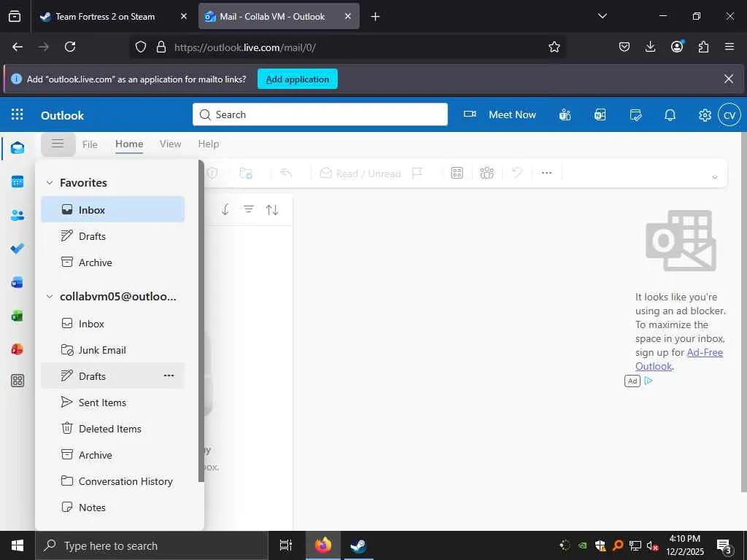Image resolution: width=747 pixels, height=560 pixels.
Task: Collapse the collabvm05@outlook account folders
Action: coord(50,297)
